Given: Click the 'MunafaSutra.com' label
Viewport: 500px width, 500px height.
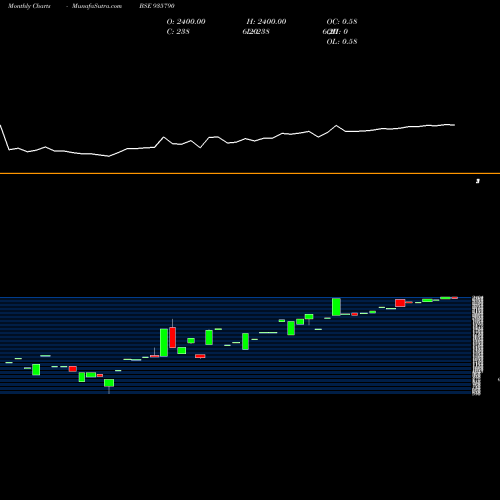Looking at the screenshot, I should [x=97, y=6].
